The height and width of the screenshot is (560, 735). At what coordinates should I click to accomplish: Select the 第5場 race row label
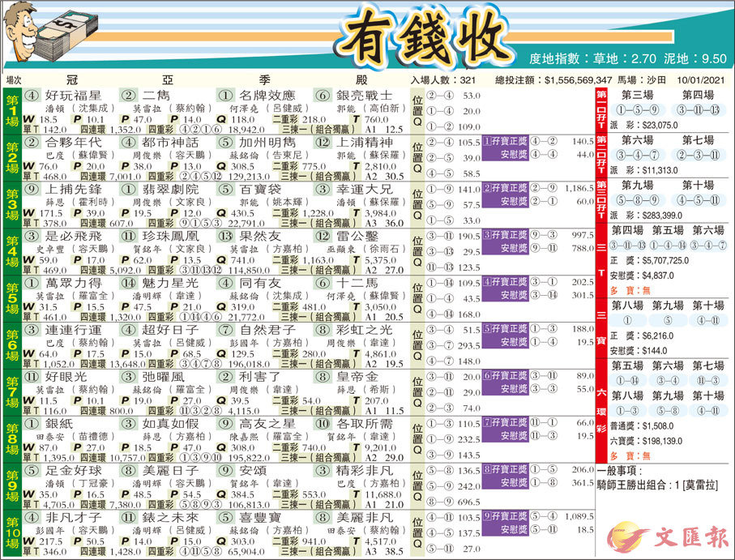12,299
